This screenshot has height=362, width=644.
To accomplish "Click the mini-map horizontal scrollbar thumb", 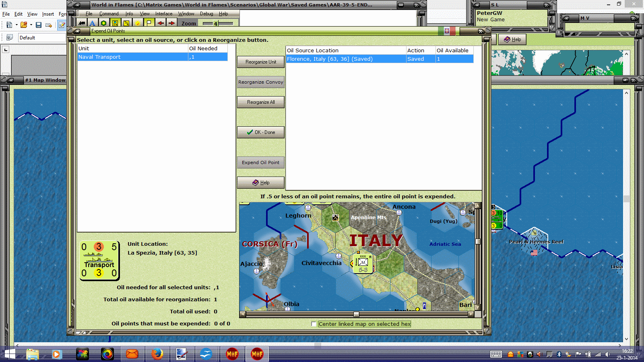I will [x=356, y=314].
